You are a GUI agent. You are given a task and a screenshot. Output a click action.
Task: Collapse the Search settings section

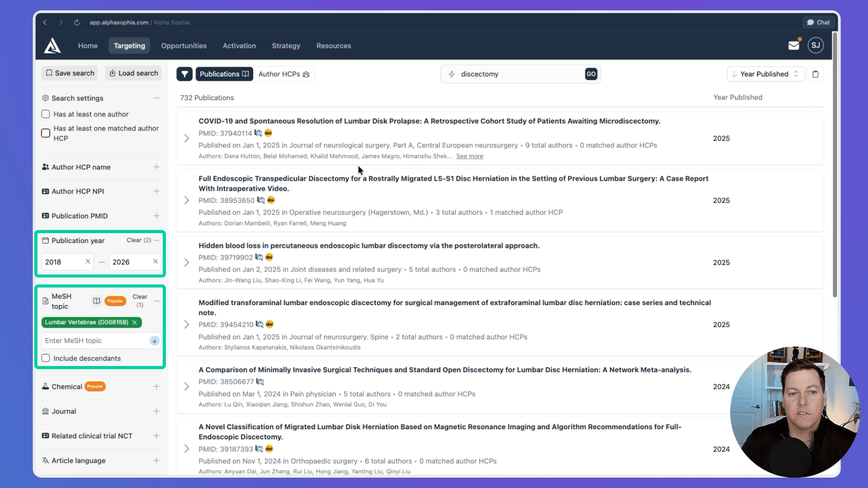click(156, 98)
